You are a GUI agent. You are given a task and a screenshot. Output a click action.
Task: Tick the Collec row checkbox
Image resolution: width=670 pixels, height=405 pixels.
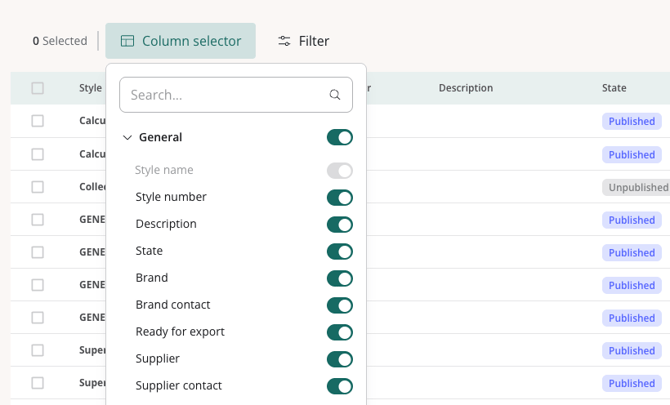(38, 187)
